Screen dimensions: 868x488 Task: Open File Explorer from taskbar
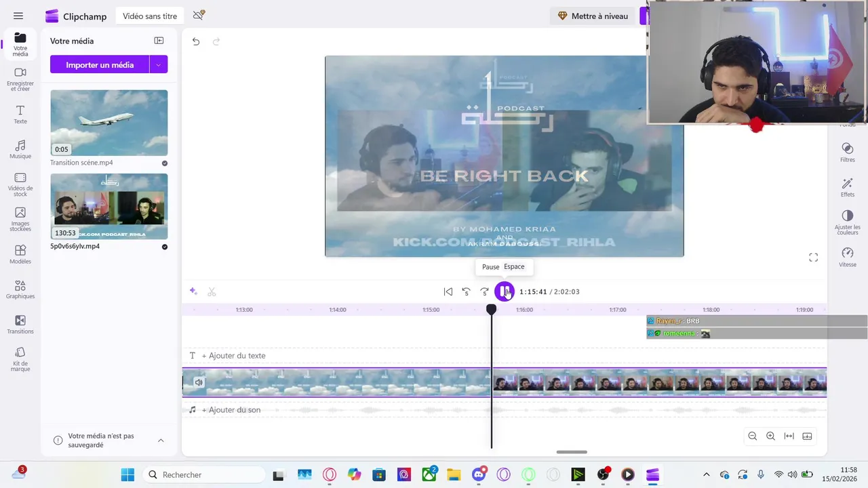click(x=454, y=474)
